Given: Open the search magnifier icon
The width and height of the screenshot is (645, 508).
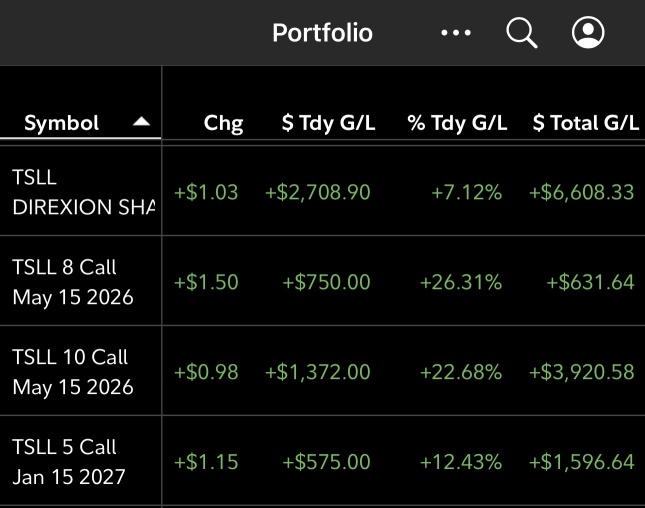Looking at the screenshot, I should click(x=522, y=32).
